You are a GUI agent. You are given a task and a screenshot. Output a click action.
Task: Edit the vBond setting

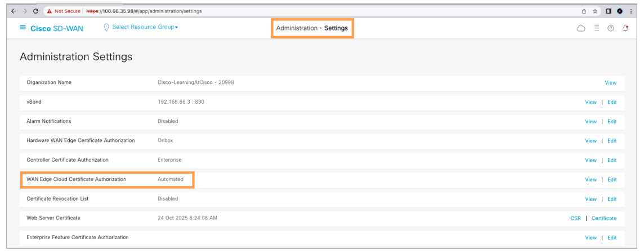612,102
